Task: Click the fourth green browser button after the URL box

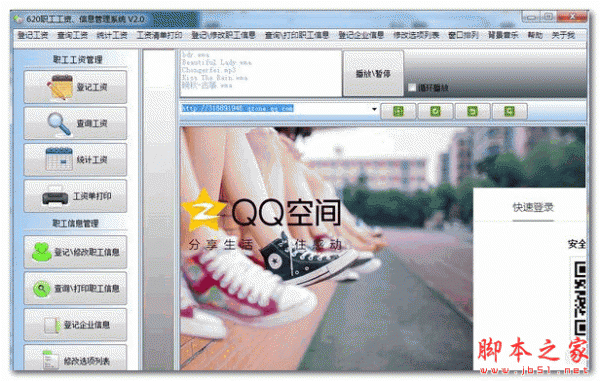Action: tap(509, 111)
